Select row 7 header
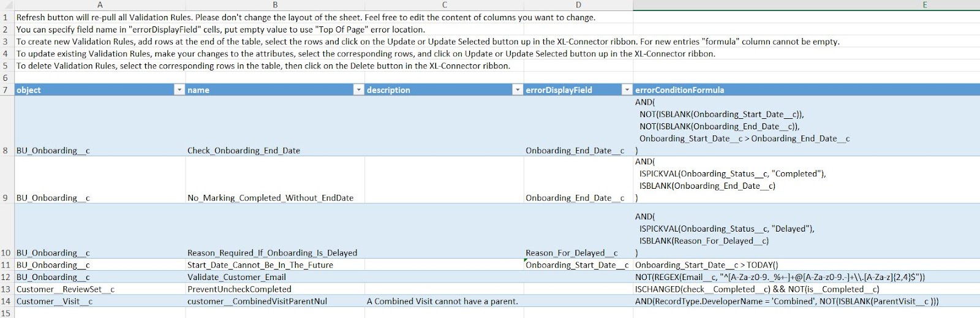This screenshot has height=318, width=980. pos(7,90)
